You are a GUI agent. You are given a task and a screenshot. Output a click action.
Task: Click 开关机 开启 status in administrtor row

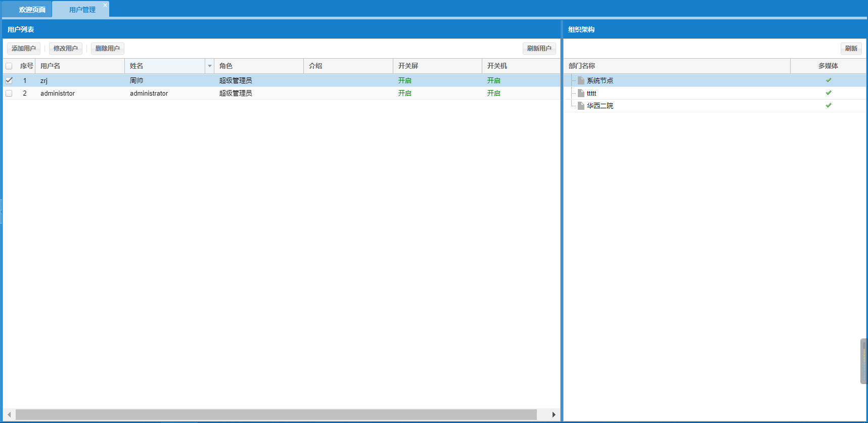(494, 93)
